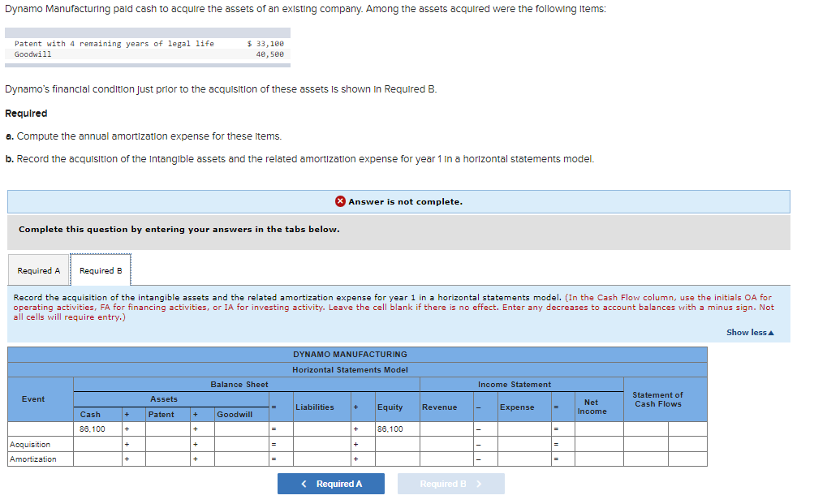Screen dimensions: 814x504
Task: Click the Acquisition event row label
Action: [40, 444]
